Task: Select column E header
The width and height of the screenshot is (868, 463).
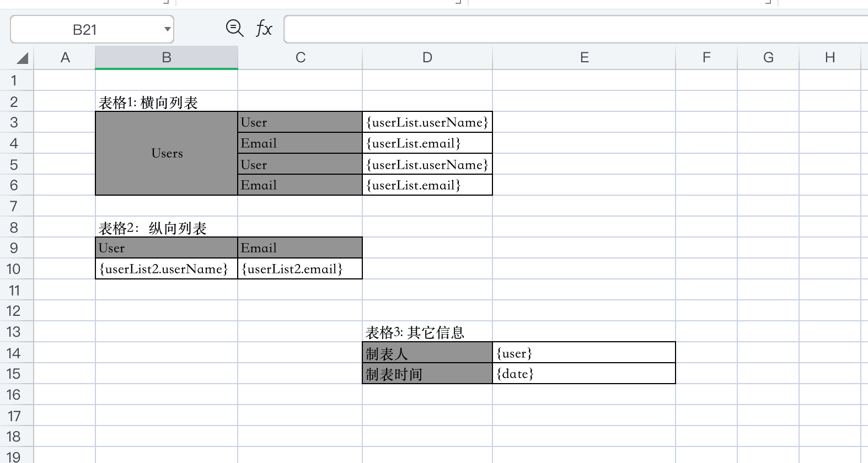Action: 584,57
